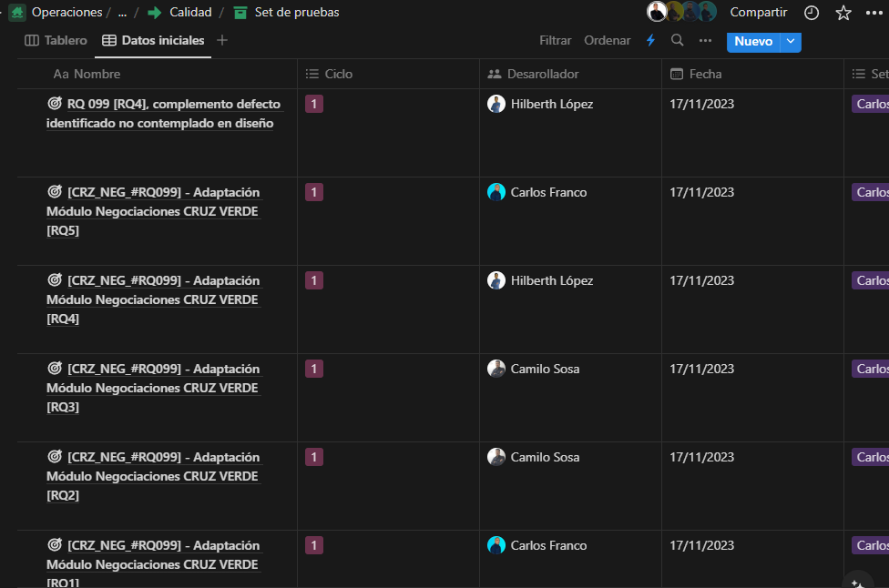
Task: Open the Ciclo column header menu
Action: click(338, 74)
